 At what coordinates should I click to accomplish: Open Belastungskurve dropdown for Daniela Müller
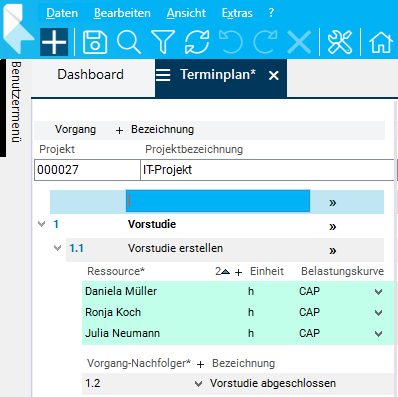378,292
